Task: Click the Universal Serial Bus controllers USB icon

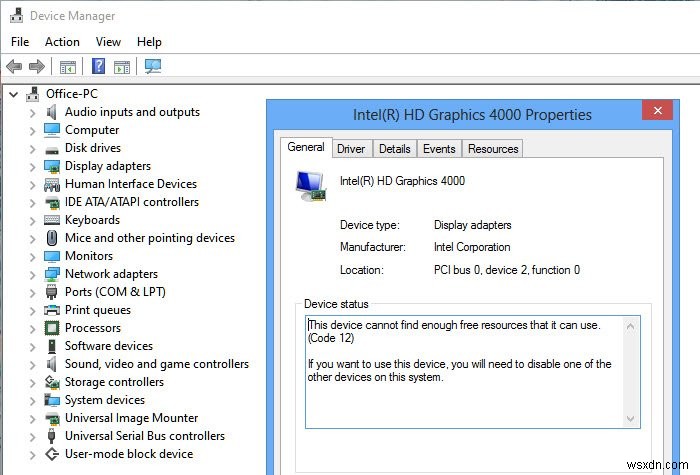Action: [51, 436]
